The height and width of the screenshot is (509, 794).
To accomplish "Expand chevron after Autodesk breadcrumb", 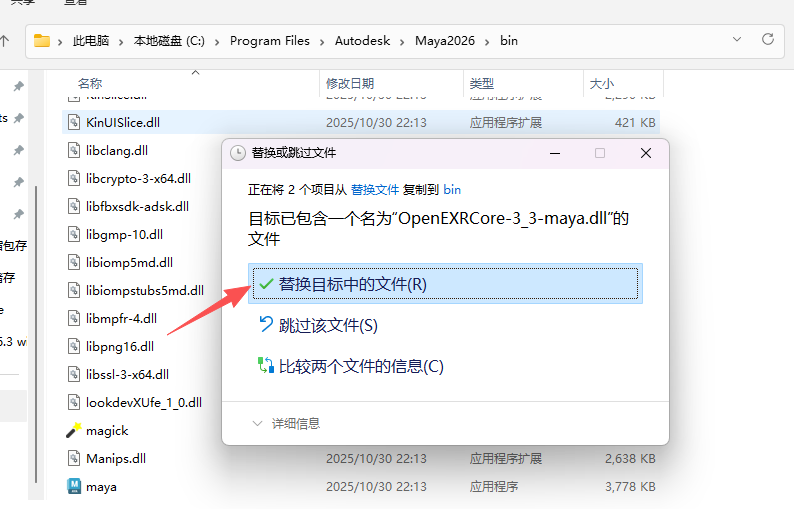I will coord(402,42).
